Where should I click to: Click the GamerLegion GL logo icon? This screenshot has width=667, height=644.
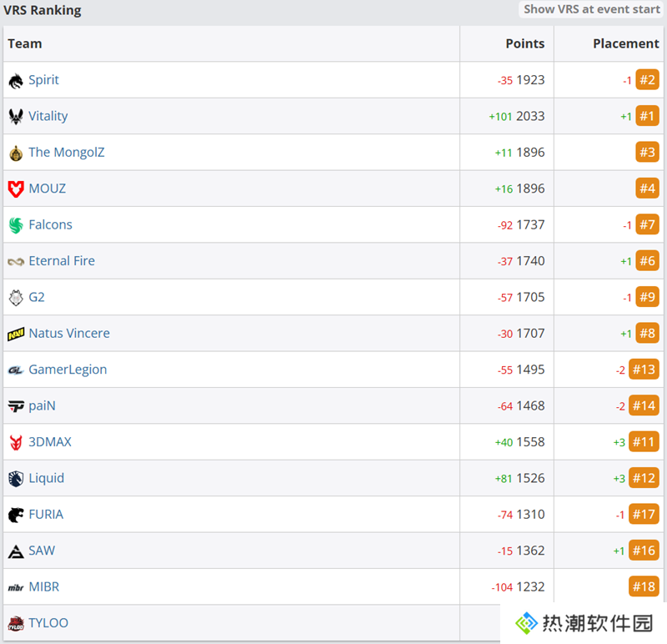coord(16,370)
